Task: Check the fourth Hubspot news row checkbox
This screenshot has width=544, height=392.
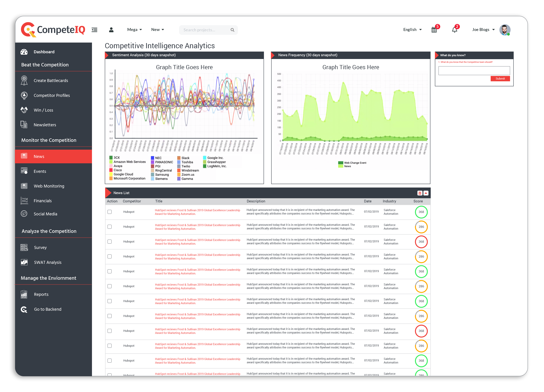Action: pos(110,256)
